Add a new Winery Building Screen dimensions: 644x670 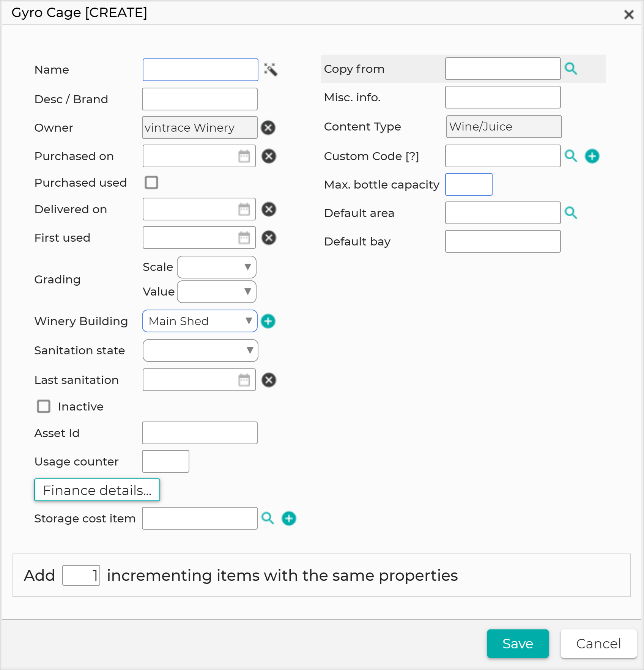coord(268,321)
